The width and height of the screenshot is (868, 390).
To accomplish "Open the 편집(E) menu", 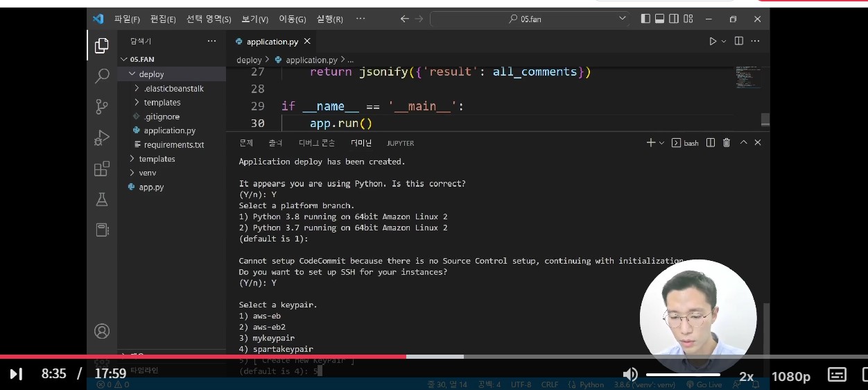I will 163,19.
